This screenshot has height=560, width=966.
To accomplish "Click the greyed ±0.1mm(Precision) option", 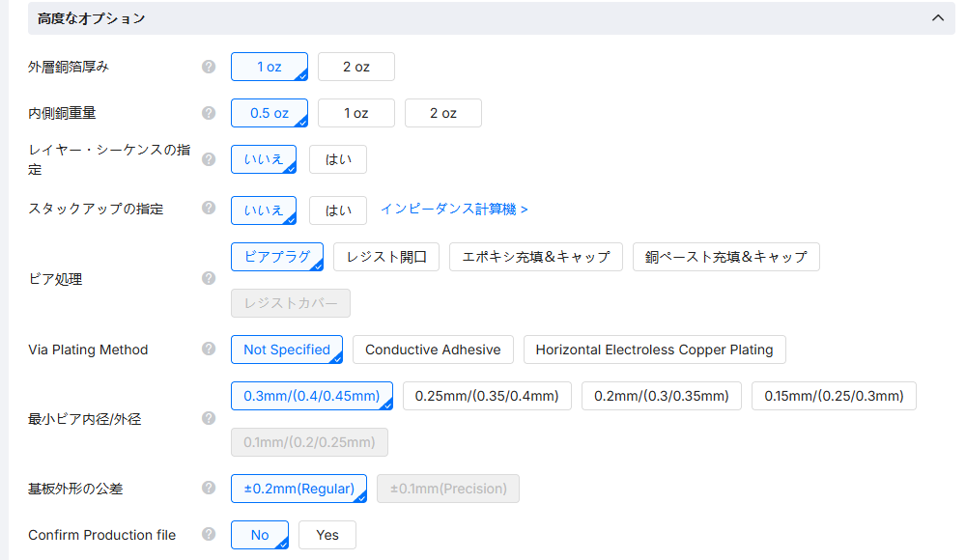I will click(448, 489).
